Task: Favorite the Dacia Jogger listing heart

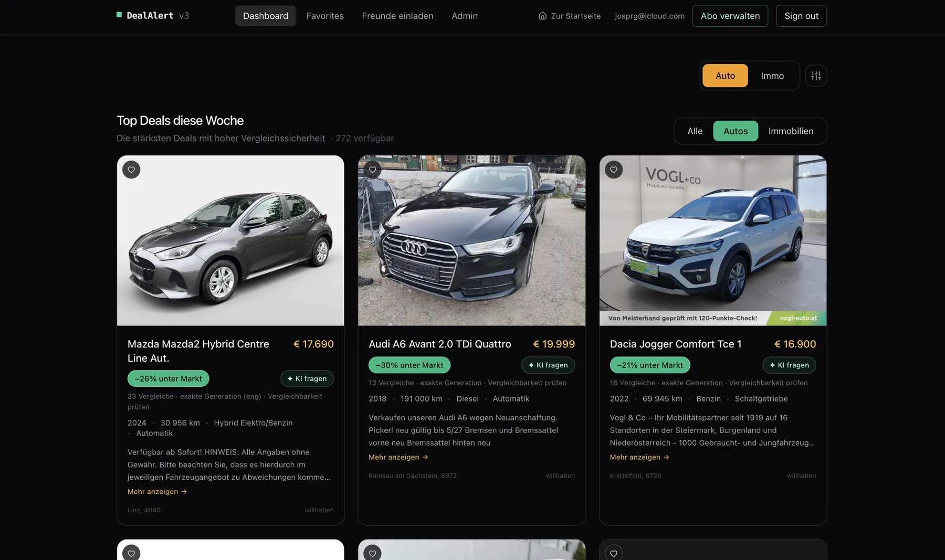Action: [x=614, y=170]
